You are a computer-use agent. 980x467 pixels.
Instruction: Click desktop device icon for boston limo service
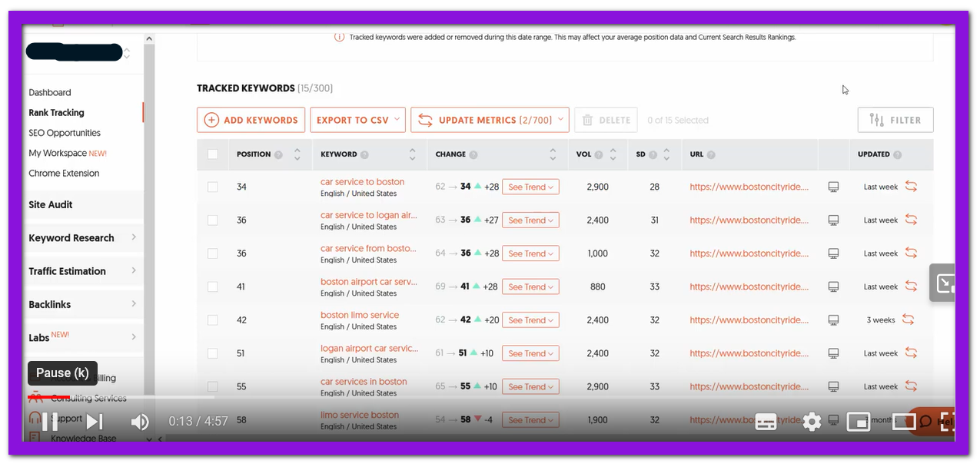tap(833, 320)
